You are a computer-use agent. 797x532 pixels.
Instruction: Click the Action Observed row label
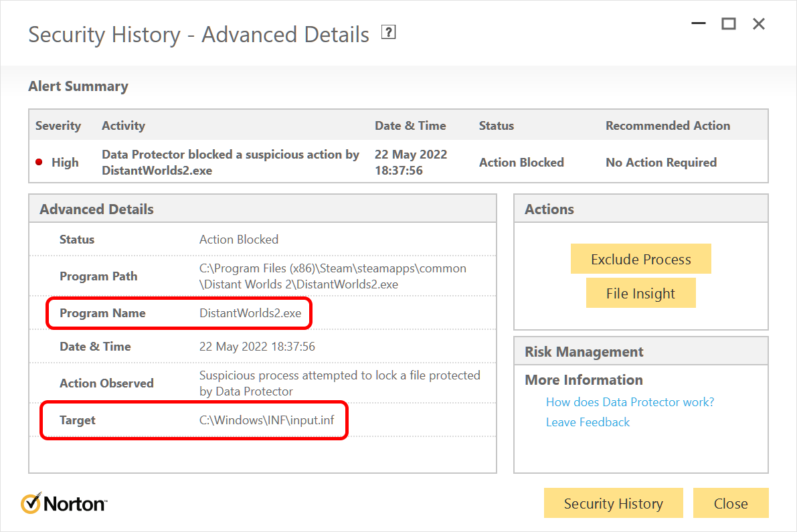coord(106,383)
